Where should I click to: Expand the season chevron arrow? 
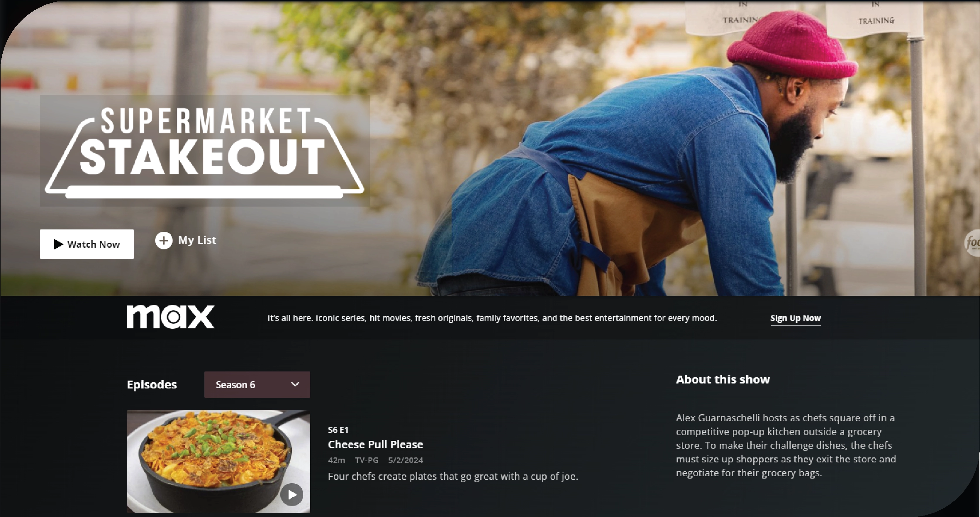tap(295, 384)
